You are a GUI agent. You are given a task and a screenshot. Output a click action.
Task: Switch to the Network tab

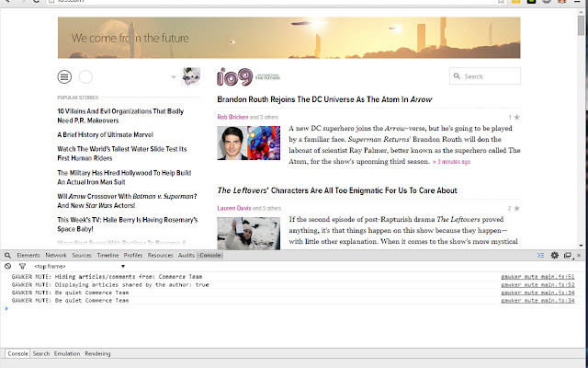pyautogui.click(x=56, y=256)
